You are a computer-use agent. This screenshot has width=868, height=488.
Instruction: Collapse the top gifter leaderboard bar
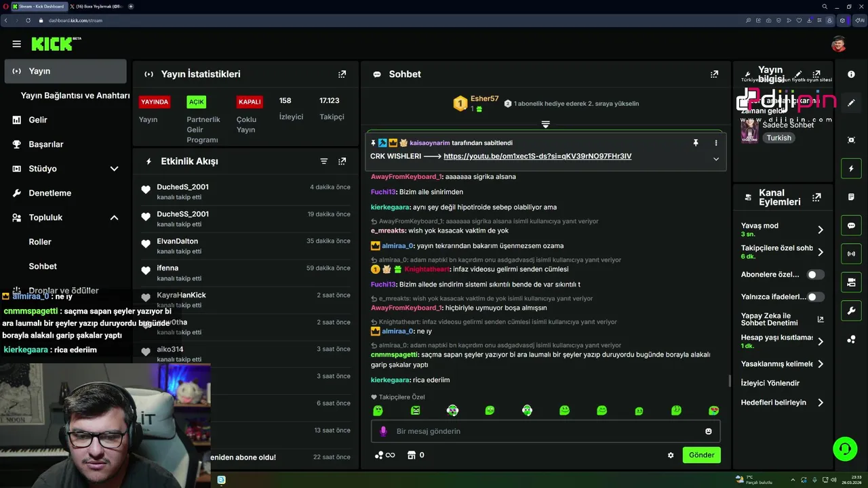coord(545,124)
